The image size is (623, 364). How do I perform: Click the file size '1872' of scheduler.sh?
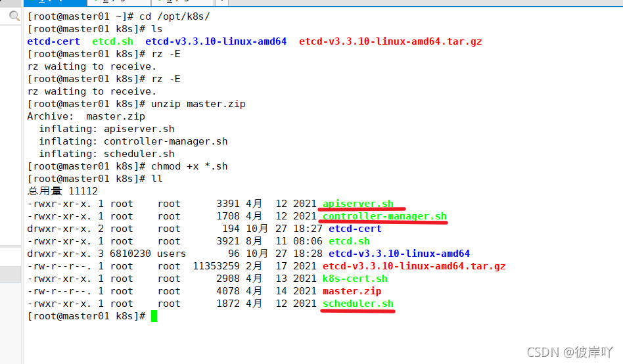228,304
